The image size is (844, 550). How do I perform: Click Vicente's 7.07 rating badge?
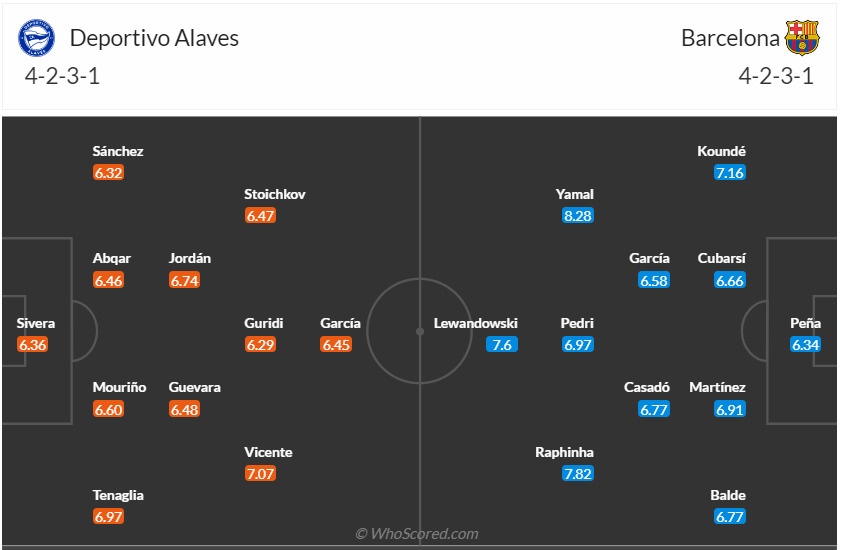[x=260, y=473]
